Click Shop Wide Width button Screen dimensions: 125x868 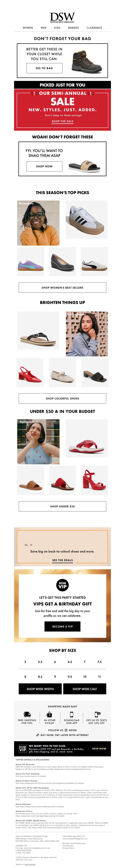(x=40, y=689)
